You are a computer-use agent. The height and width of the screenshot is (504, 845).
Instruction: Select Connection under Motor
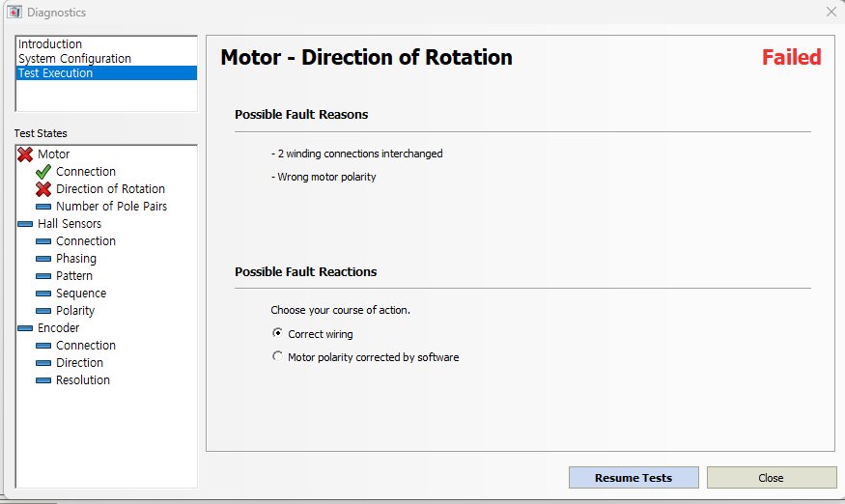click(86, 172)
